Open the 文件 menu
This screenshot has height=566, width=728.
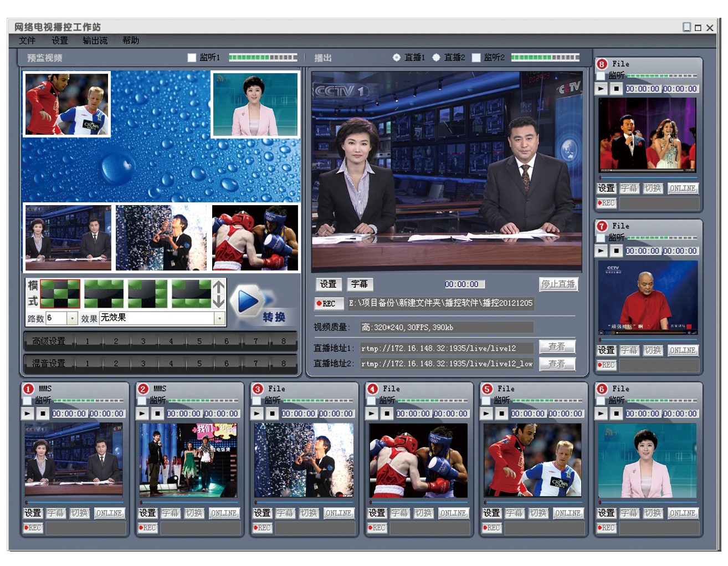[x=27, y=40]
